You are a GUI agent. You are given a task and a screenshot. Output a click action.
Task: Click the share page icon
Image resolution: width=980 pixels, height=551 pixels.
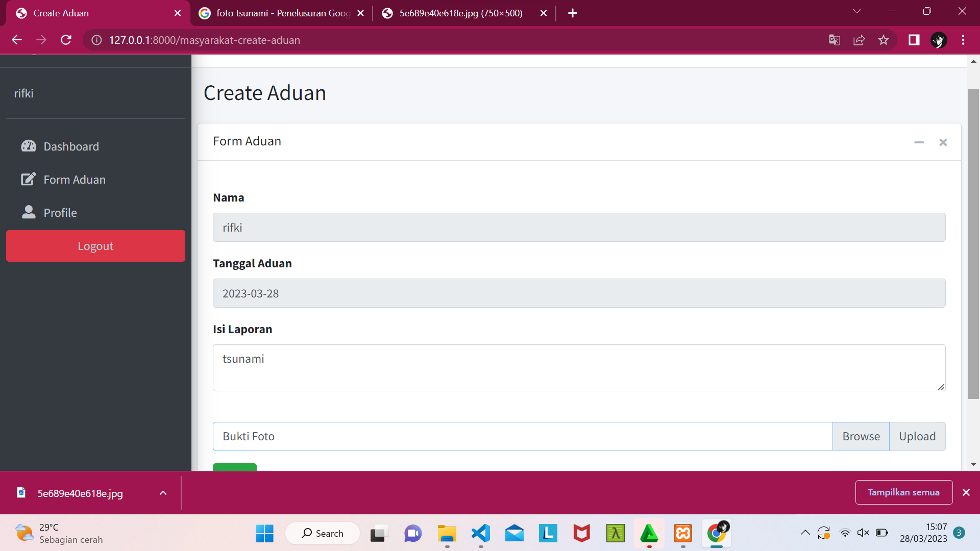pos(859,40)
